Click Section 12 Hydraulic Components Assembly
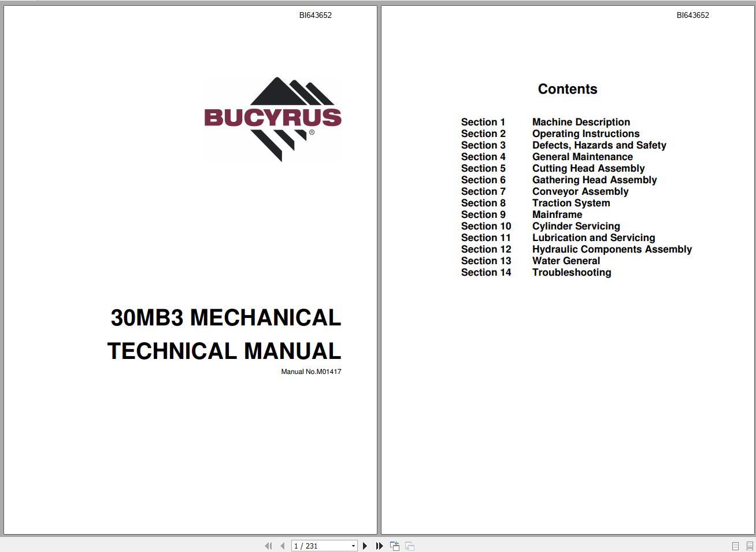 coord(576,249)
